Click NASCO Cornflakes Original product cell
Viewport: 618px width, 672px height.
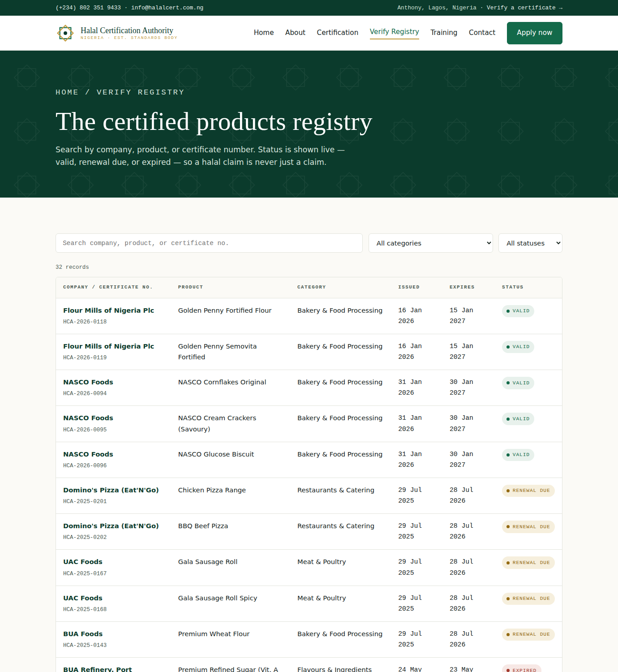click(x=222, y=382)
